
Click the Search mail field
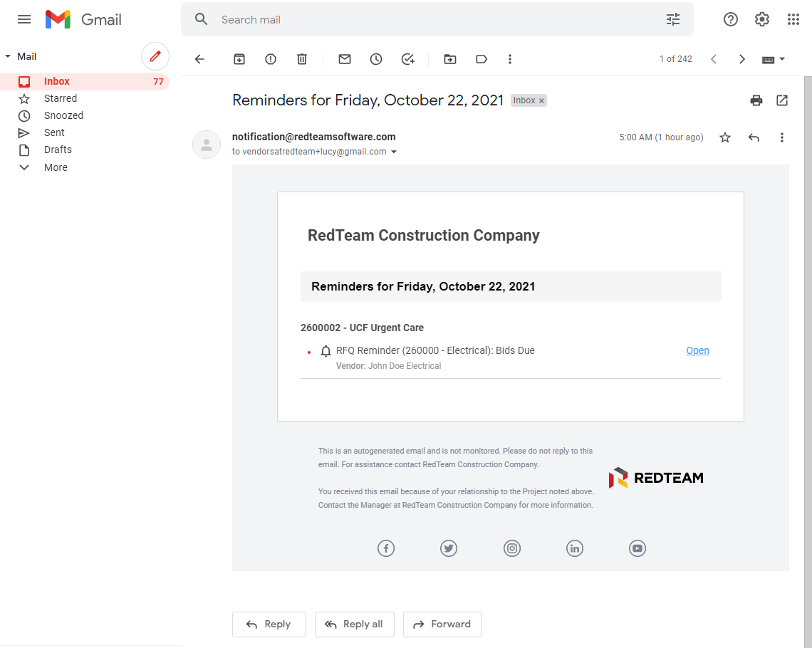[437, 20]
